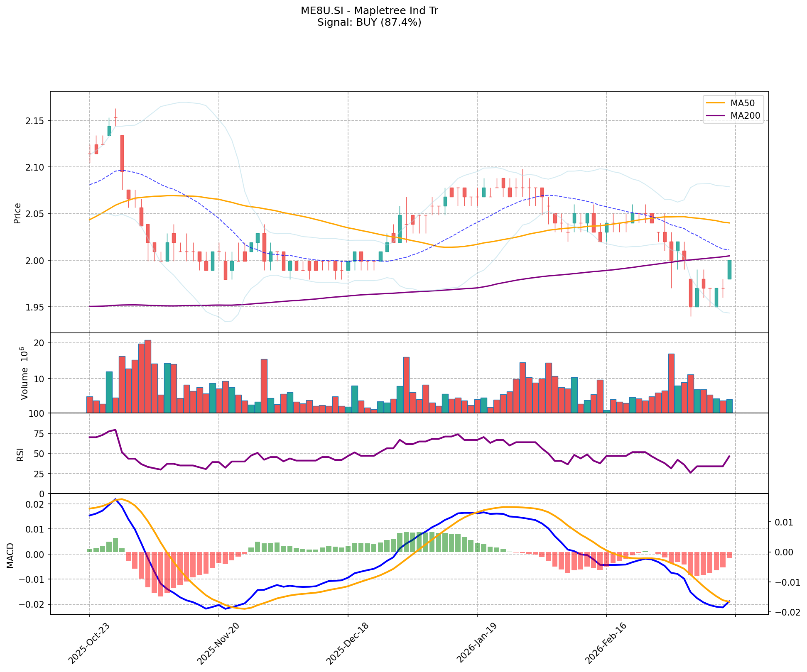Click the Price y-axis label
Screen dimensions: 807x672
[17, 213]
